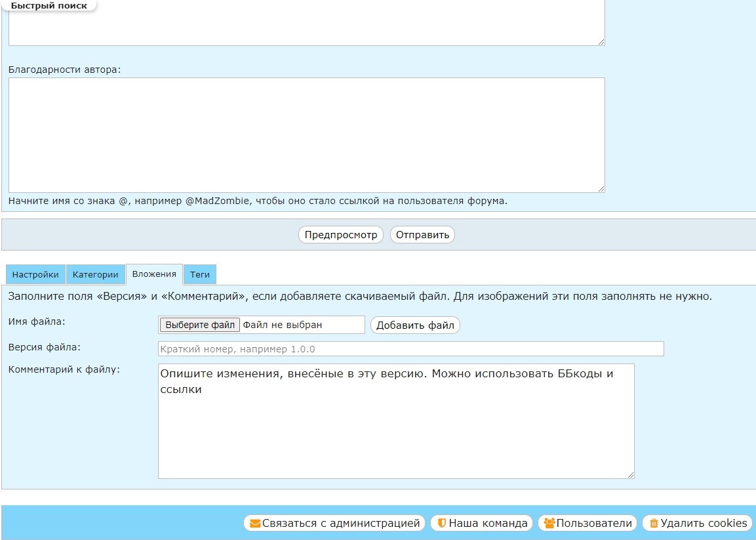Click the users icon beside Пользователи
The height and width of the screenshot is (540, 756).
pos(549,524)
